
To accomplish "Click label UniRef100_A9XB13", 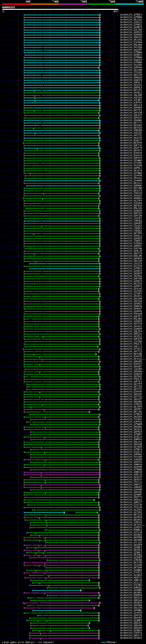I will 131,93.
